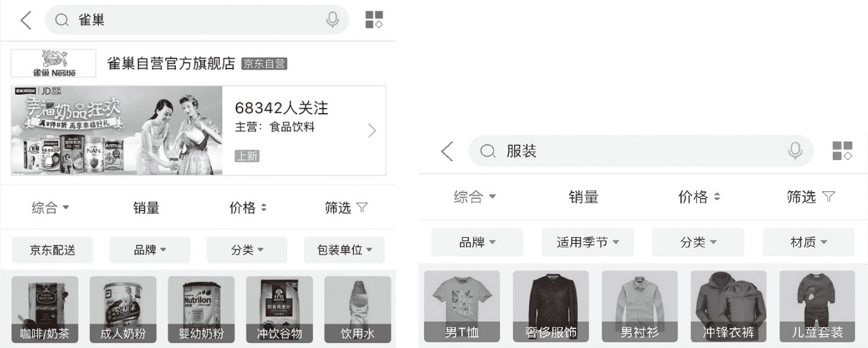The image size is (868, 348).
Task: Sort 服装 results by 销量
Action: click(584, 196)
